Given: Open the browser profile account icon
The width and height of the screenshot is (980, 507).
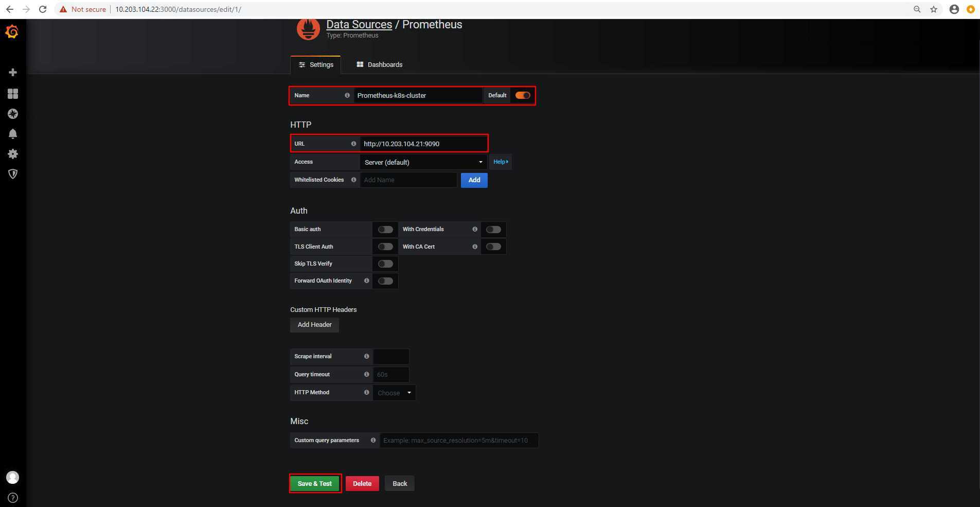Looking at the screenshot, I should coord(954,9).
